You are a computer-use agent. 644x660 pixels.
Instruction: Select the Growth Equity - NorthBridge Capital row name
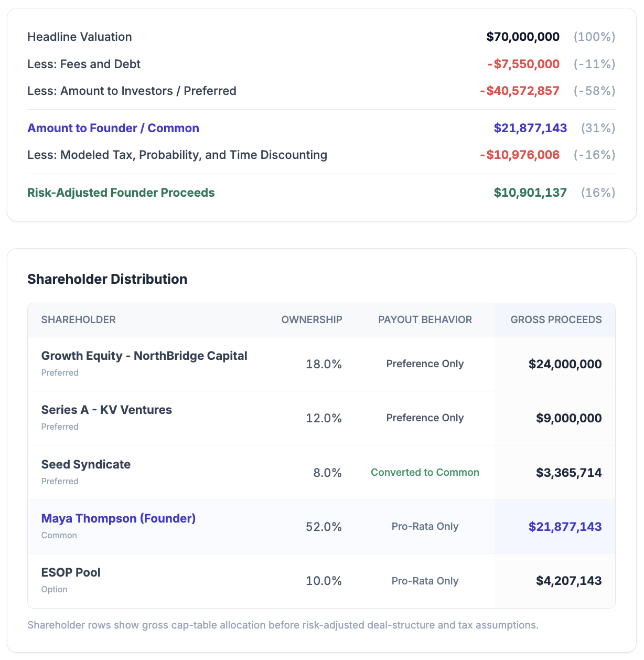click(144, 356)
